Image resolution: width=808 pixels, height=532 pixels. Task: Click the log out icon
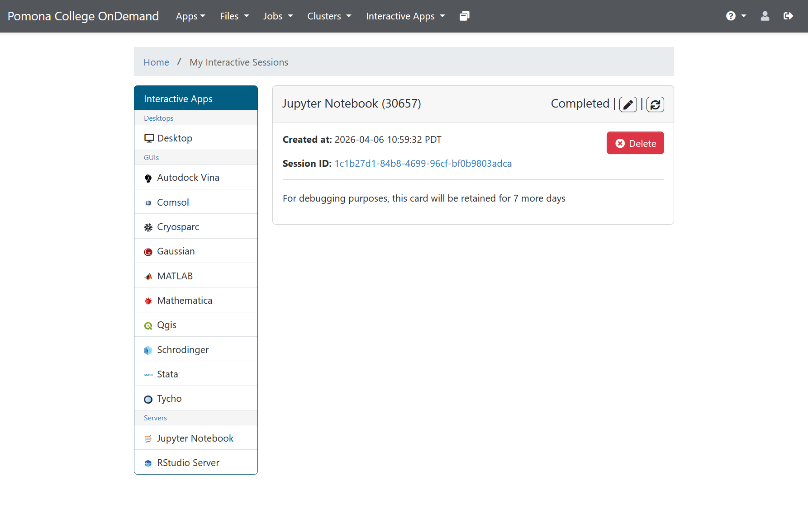788,16
